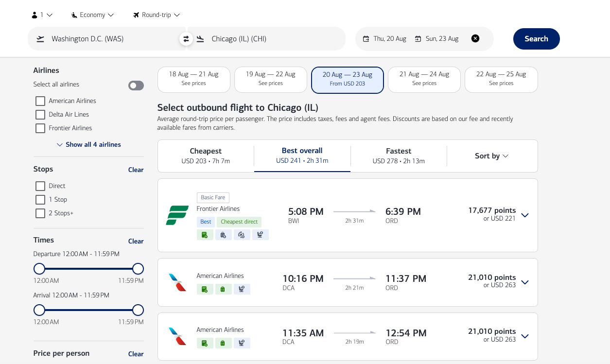This screenshot has height=364, width=610.
Task: Check the Direct stops filter
Action: [40, 186]
